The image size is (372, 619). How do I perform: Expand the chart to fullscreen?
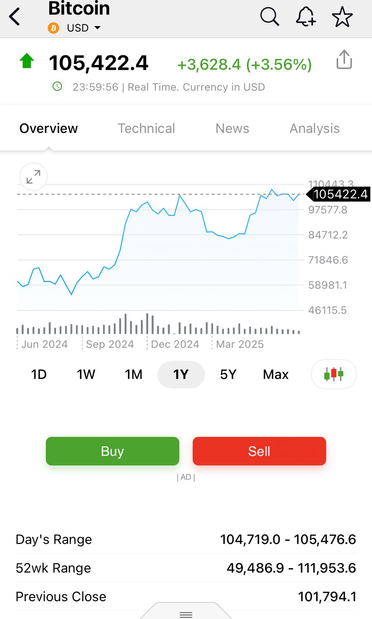tap(33, 177)
